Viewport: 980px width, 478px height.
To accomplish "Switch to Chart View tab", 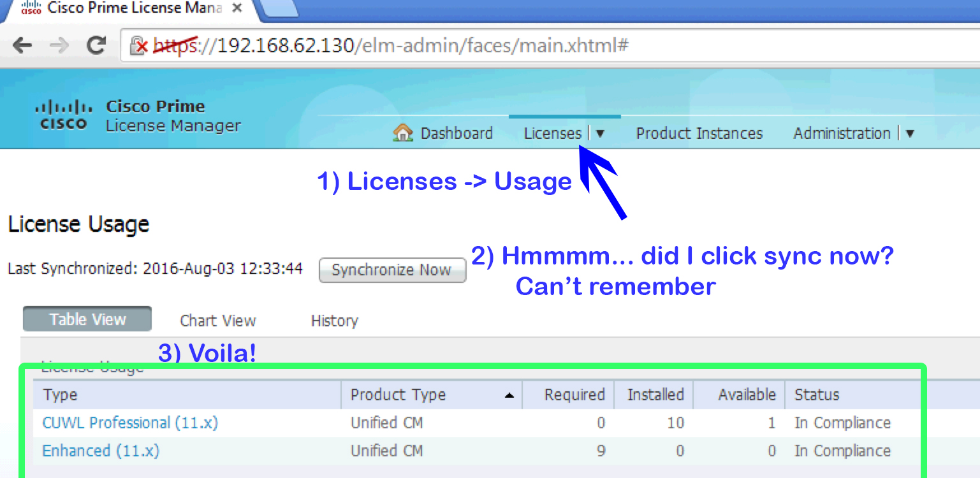I will pos(218,321).
